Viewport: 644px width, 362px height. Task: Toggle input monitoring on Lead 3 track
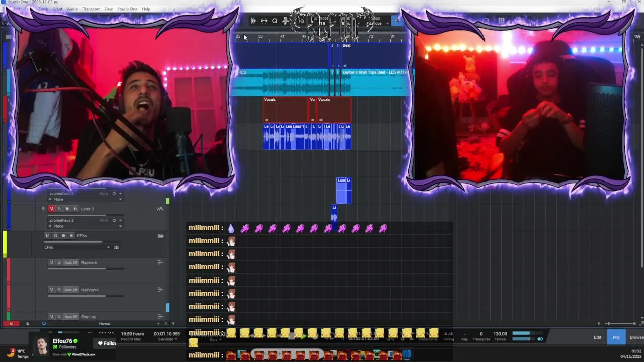(75, 209)
